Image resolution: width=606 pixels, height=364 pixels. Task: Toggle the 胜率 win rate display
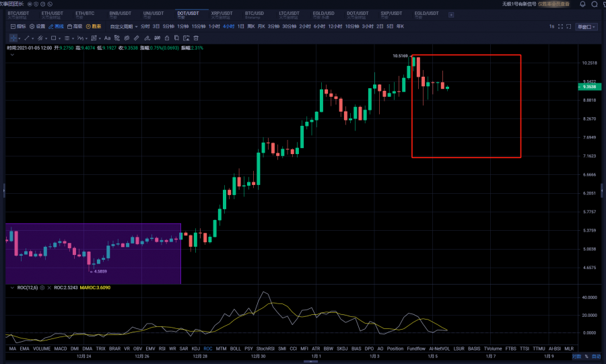click(x=94, y=26)
